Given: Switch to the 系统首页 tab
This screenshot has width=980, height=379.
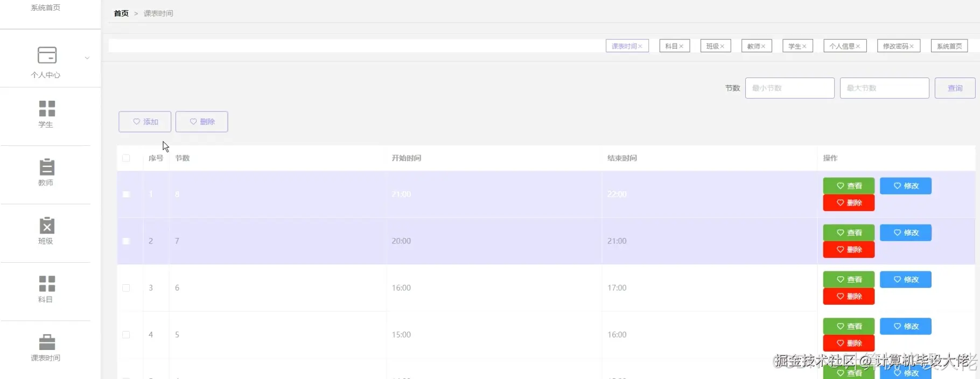Looking at the screenshot, I should click(x=949, y=46).
